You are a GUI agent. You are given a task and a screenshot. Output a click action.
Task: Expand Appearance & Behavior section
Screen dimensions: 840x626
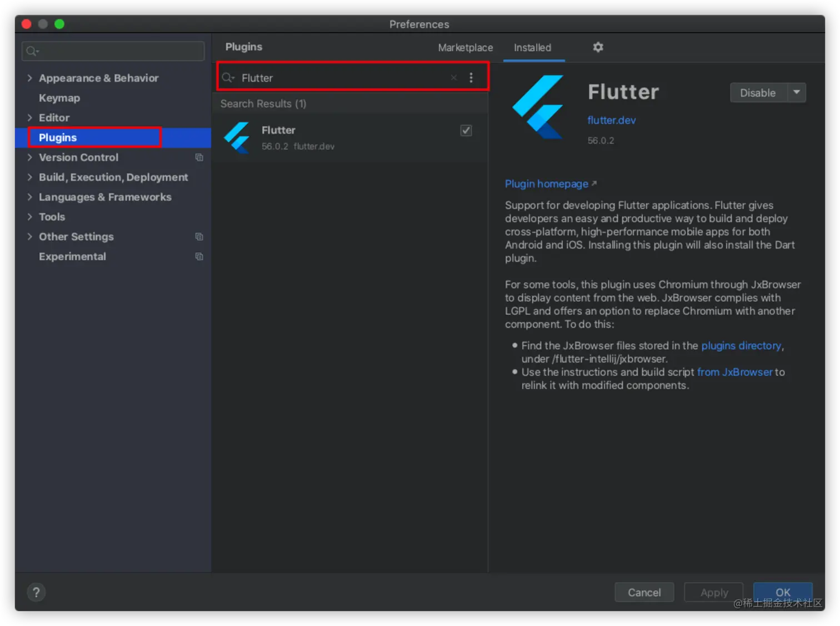(x=29, y=78)
